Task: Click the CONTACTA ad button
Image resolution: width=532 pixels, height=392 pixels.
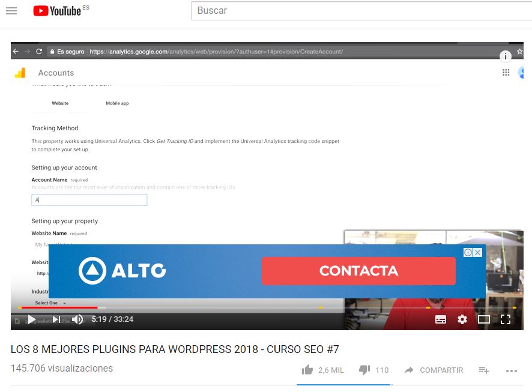Action: point(358,271)
